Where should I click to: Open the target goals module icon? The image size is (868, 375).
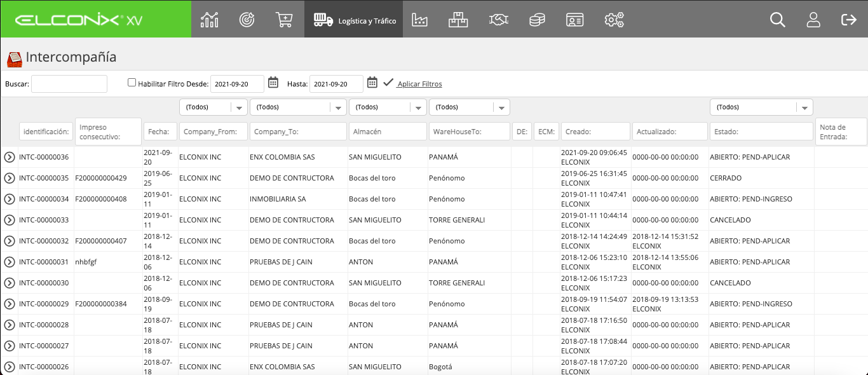[x=247, y=19]
